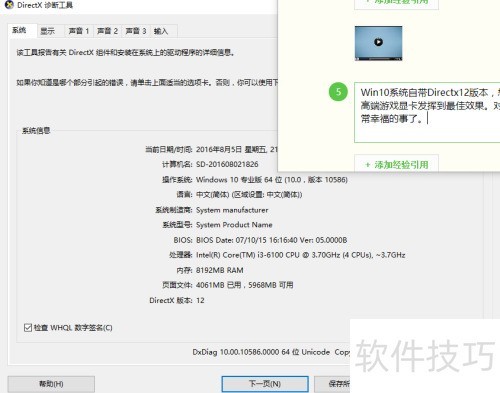Open the 声音 1 tab
The width and height of the screenshot is (500, 393).
[x=79, y=31]
